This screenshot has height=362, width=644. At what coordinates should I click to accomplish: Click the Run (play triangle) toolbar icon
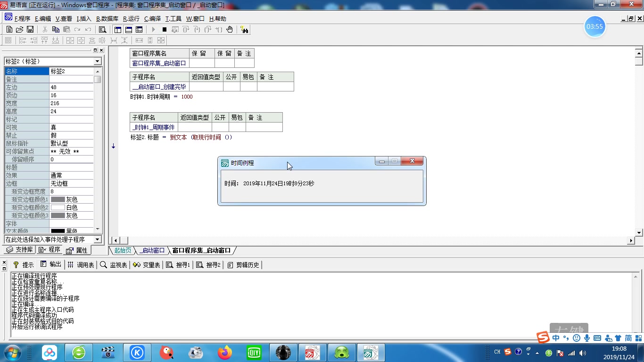click(154, 30)
